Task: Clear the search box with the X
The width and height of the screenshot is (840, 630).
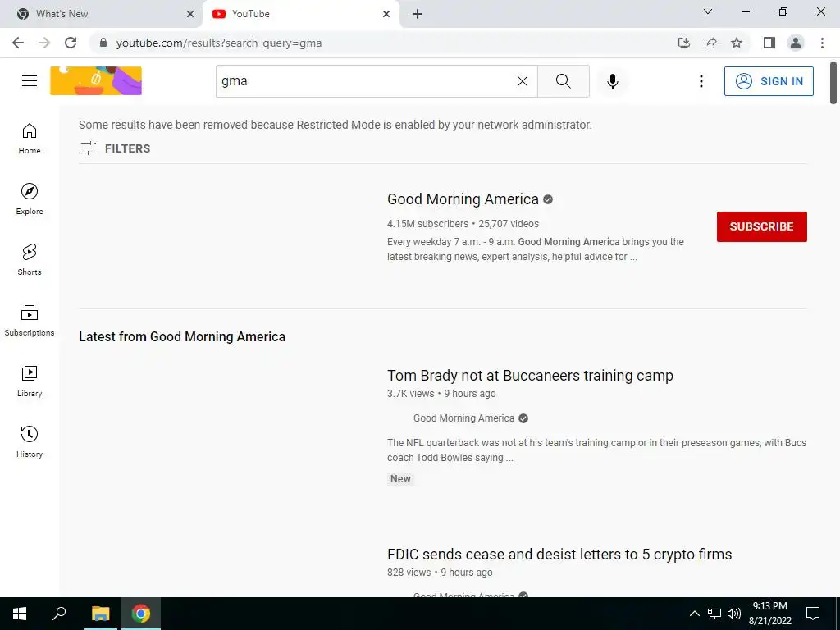Action: (523, 81)
